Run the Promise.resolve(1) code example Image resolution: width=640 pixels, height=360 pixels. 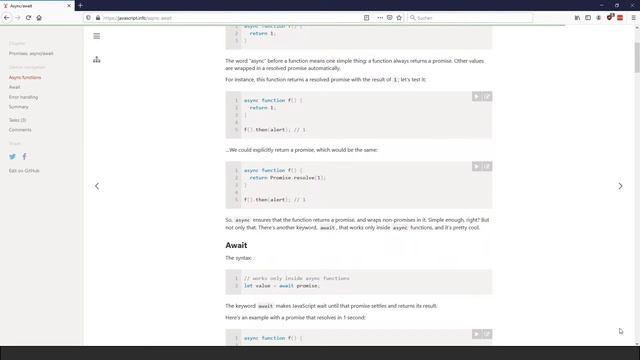[x=476, y=167]
